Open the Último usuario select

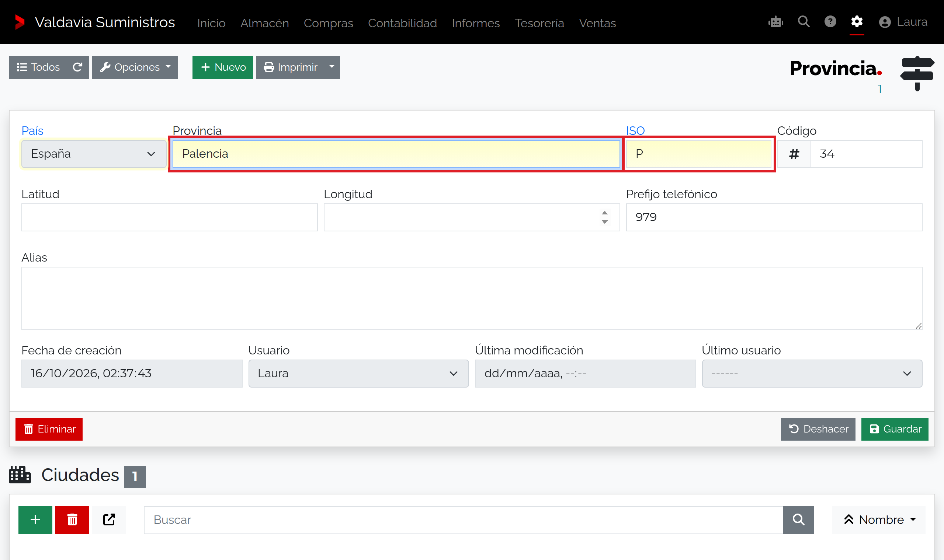coord(812,373)
